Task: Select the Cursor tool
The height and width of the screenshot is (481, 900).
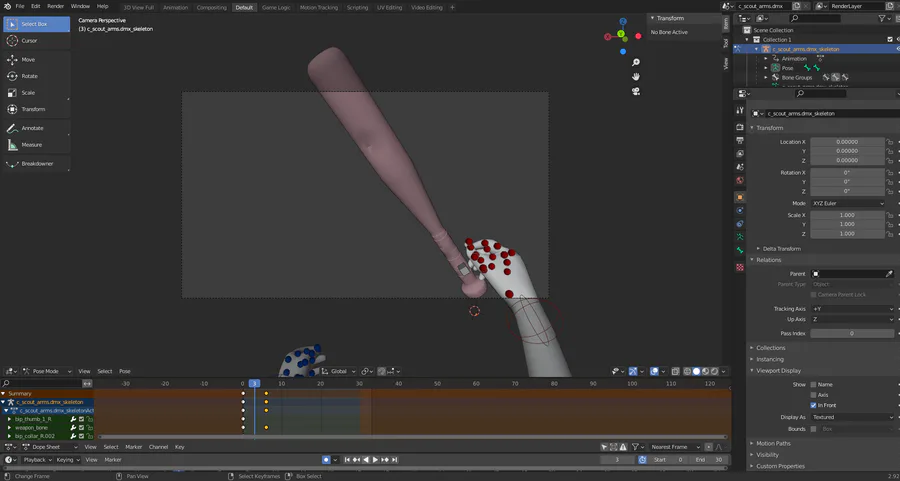Action: [36, 41]
